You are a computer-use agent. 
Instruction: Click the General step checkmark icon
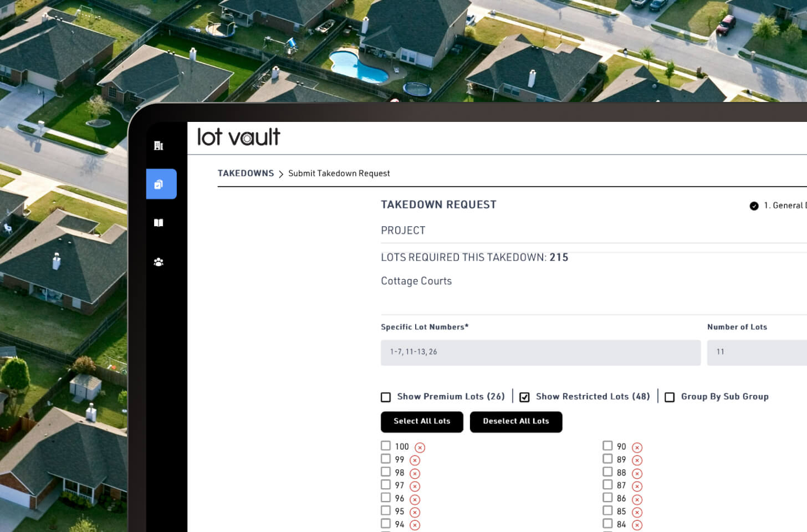(x=754, y=206)
